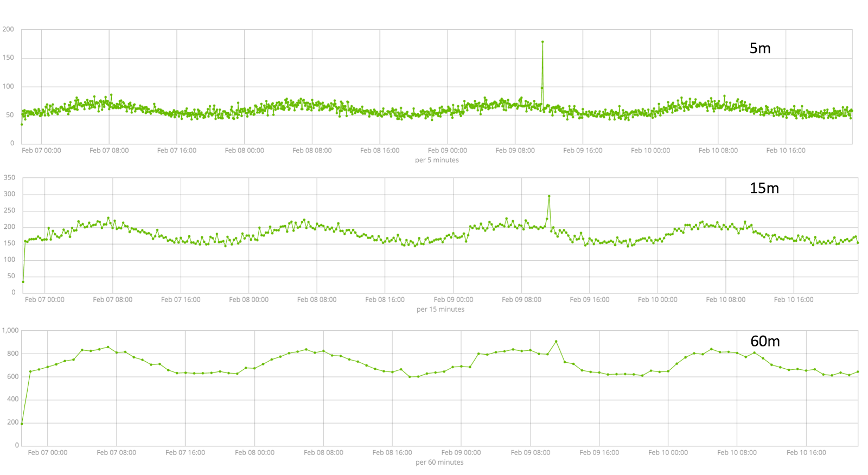Click the "150" y-axis label on the 5m chart
This screenshot has width=868, height=475.
(x=8, y=57)
